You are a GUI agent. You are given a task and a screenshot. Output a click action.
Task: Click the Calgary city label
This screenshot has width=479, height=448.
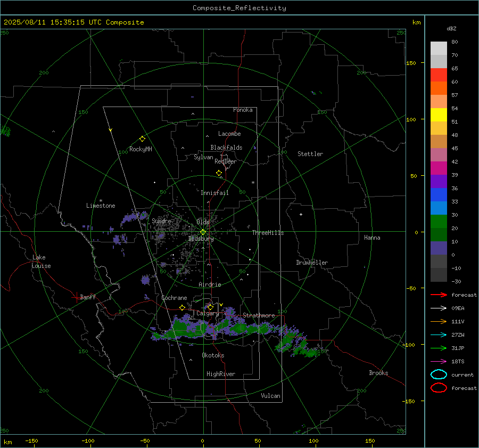[x=208, y=313]
